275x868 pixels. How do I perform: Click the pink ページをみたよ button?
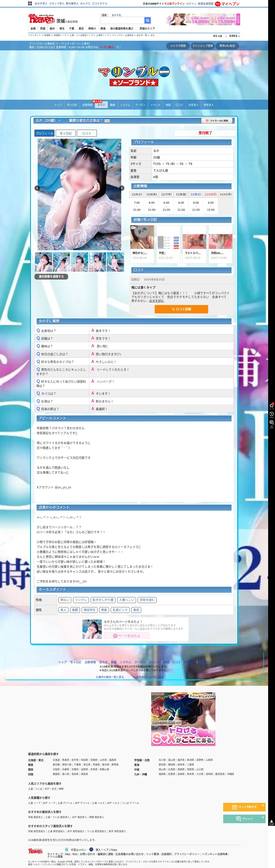[x=127, y=635]
